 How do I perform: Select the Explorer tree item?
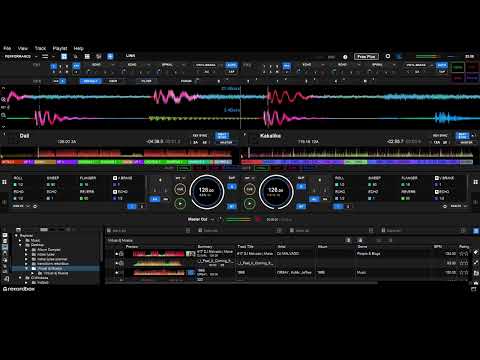pos(26,236)
